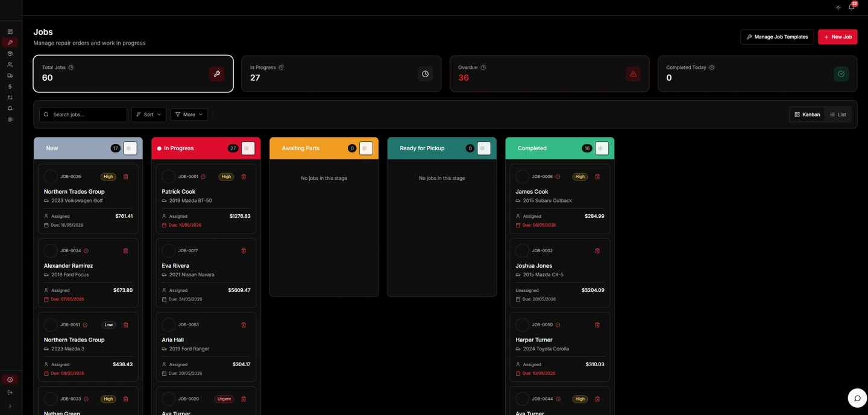The width and height of the screenshot is (868, 415).
Task: Open the up-down arrows icon in sidebar
Action: coord(10,97)
